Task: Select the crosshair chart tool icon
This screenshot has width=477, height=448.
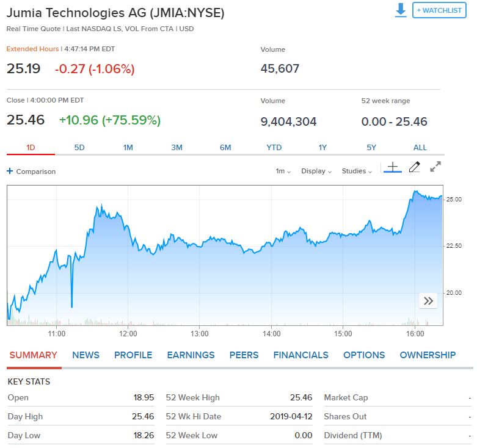Action: [x=393, y=167]
